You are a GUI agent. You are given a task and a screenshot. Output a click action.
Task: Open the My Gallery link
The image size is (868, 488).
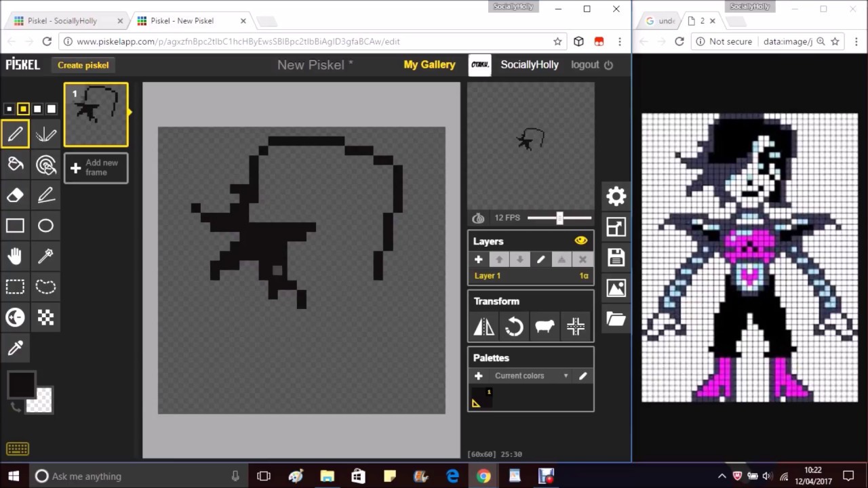coord(429,64)
